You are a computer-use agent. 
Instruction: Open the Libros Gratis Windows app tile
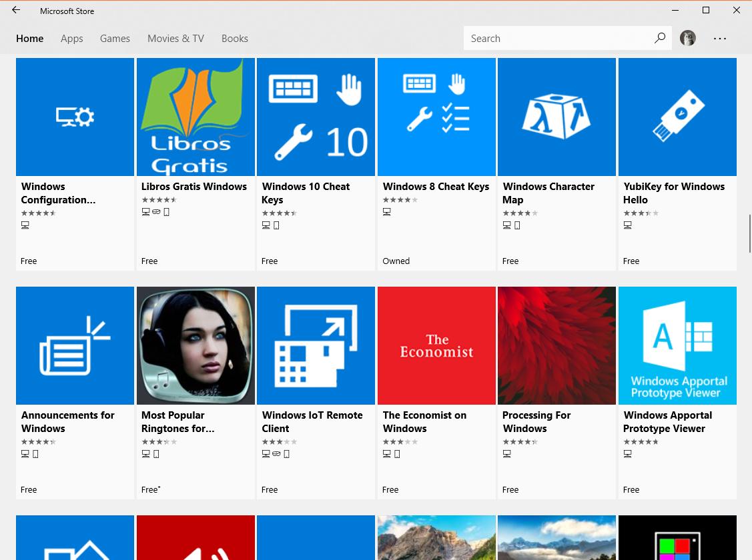pyautogui.click(x=195, y=117)
